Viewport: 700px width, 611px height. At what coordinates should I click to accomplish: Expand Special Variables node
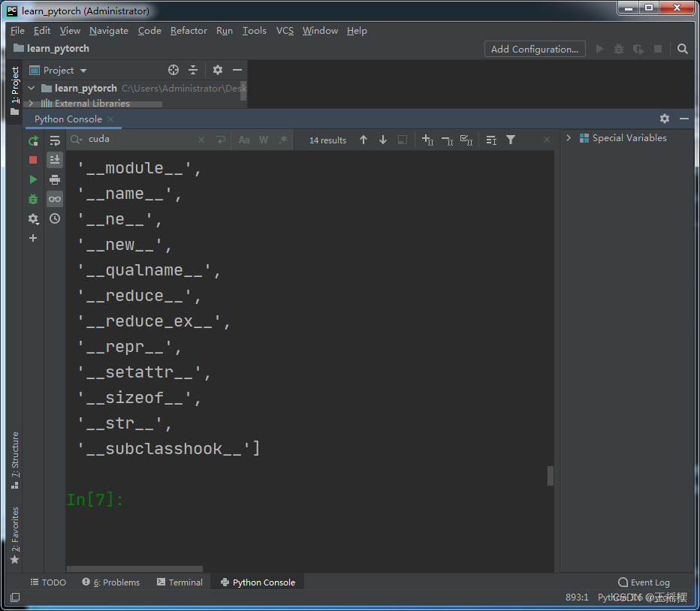pos(569,138)
